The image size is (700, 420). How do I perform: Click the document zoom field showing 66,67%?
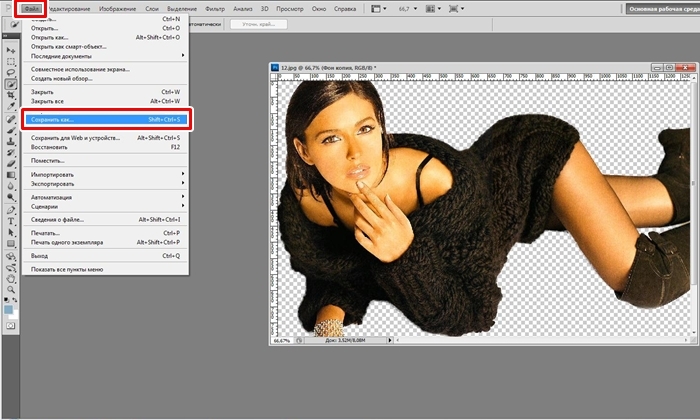[283, 341]
